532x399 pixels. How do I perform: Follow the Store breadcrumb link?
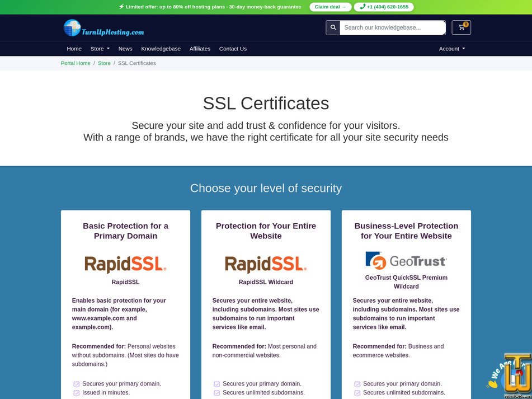[104, 63]
